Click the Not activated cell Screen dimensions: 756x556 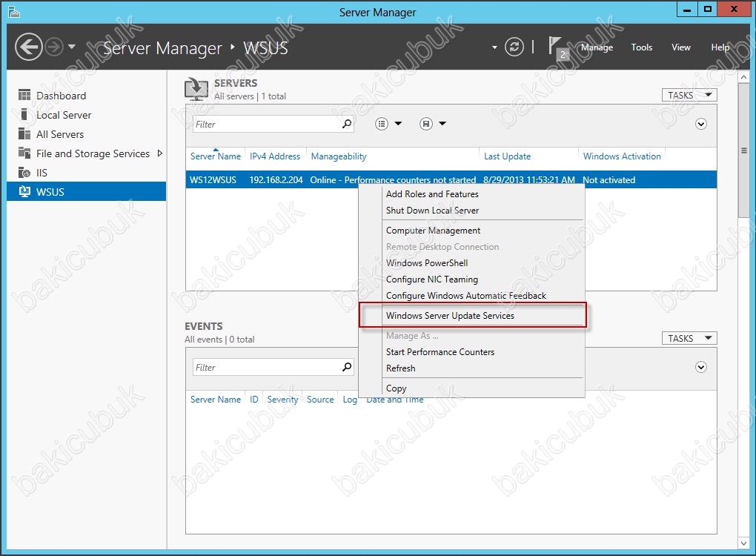[609, 180]
